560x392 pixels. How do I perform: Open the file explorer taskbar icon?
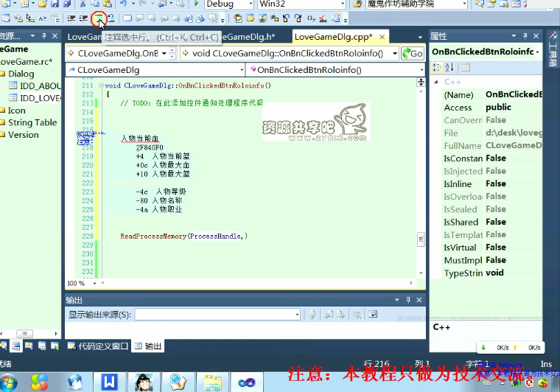pyautogui.click(x=212, y=382)
